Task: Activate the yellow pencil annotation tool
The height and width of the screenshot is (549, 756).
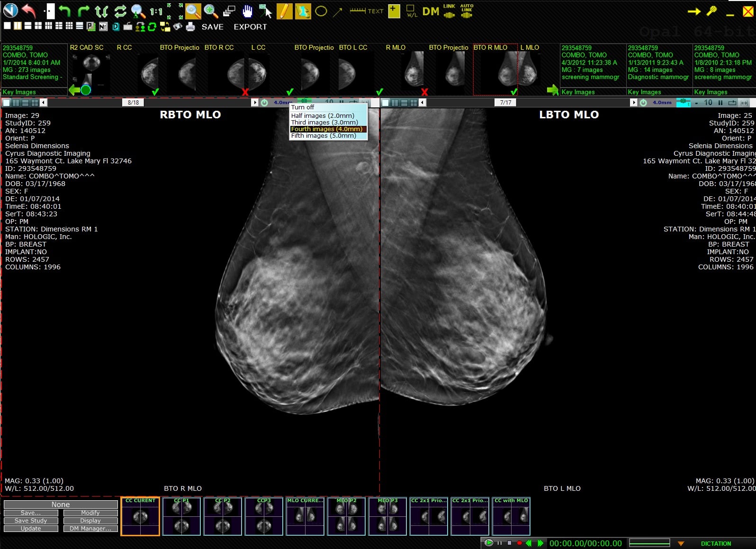Action: [x=284, y=11]
